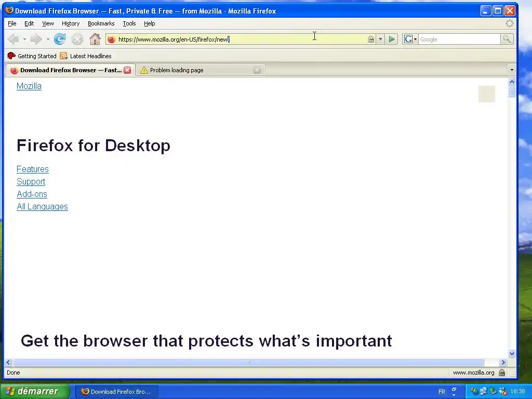
Task: Click the grey square box on page
Action: pos(487,94)
